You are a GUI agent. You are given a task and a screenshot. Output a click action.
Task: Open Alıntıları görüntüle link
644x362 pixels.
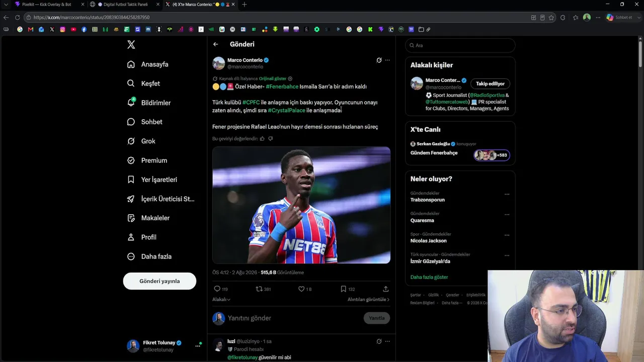368,300
